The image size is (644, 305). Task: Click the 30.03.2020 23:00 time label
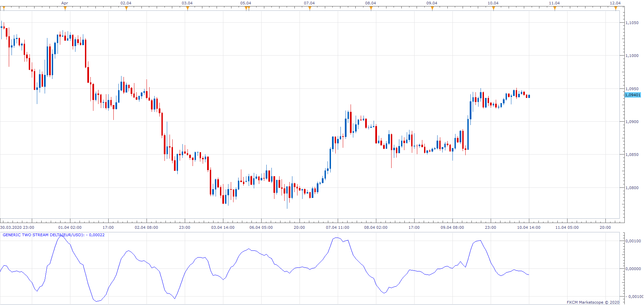coord(17,227)
